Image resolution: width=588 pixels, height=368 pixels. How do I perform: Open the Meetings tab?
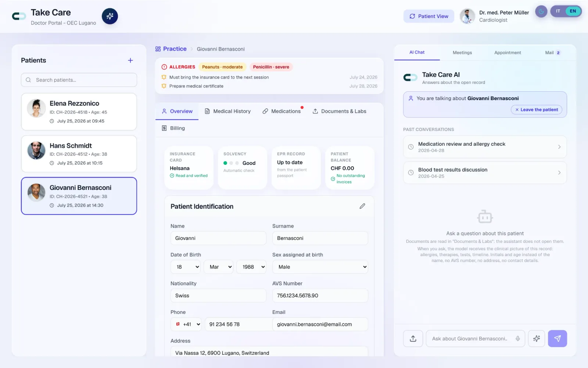pos(462,53)
